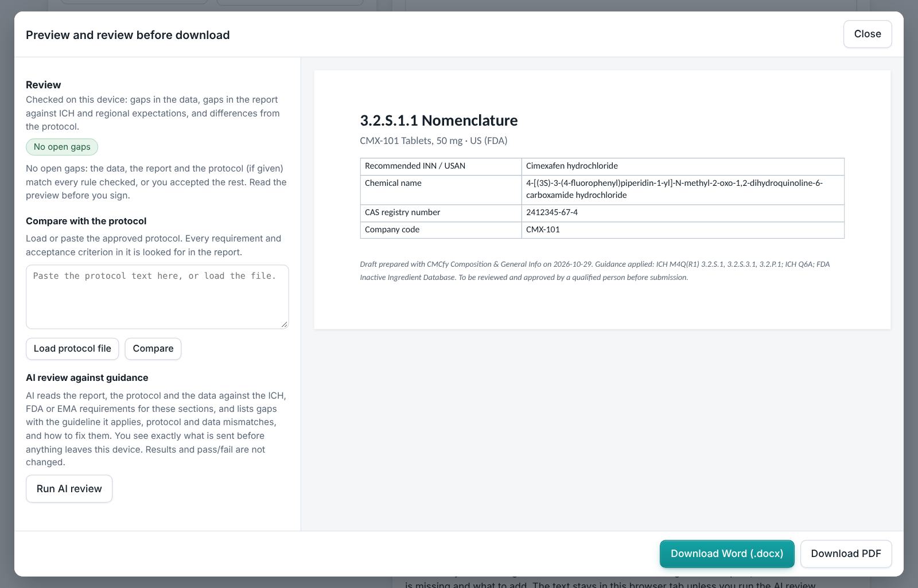Click the No open gaps status badge
The width and height of the screenshot is (918, 588).
point(62,147)
